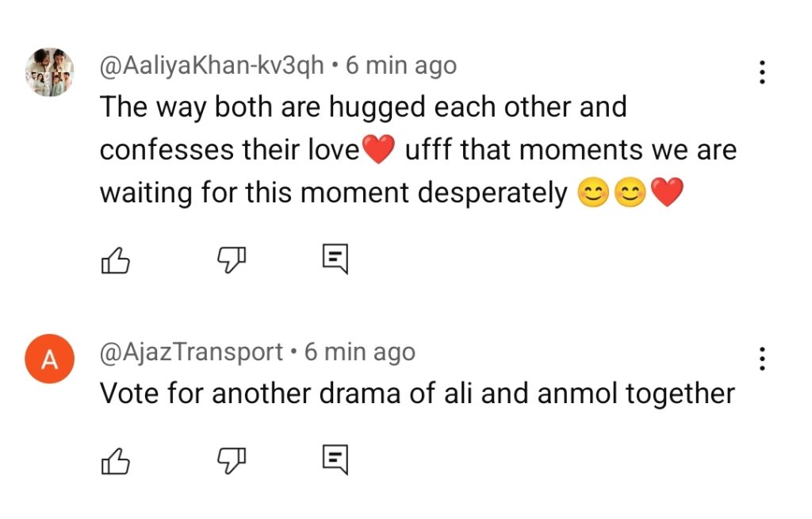Click the red heart emoji after 'love'
Viewport: 812px width, 519px height.
[378, 150]
